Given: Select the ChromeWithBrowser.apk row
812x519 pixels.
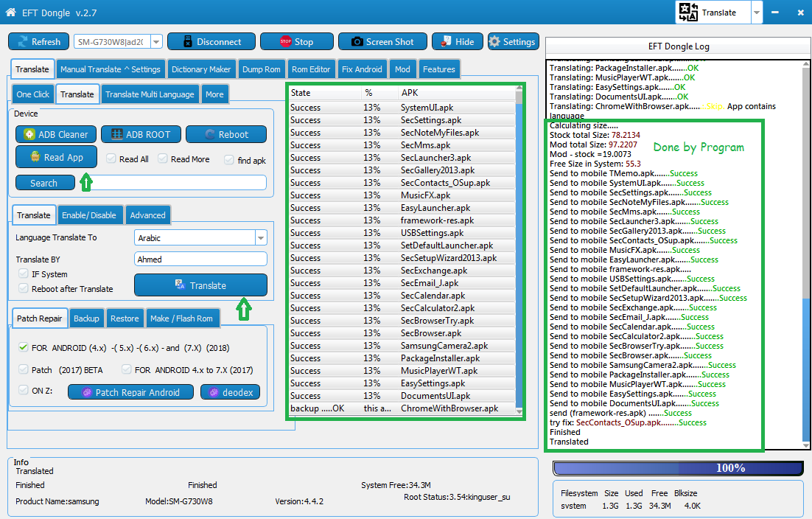Looking at the screenshot, I should pos(402,408).
